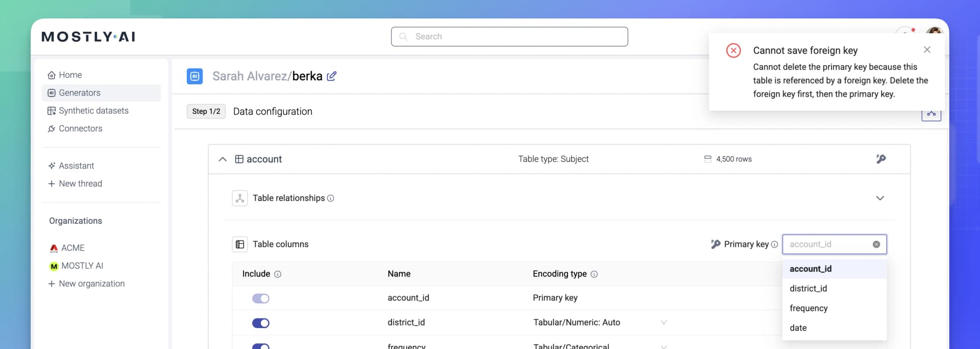The height and width of the screenshot is (349, 980).
Task: Expand the Table relationships section
Action: click(x=879, y=198)
